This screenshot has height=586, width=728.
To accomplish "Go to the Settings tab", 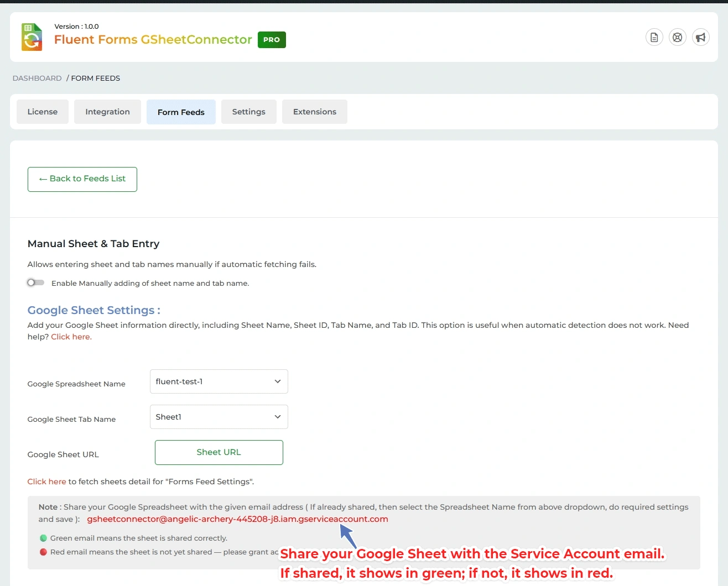I will coord(248,112).
